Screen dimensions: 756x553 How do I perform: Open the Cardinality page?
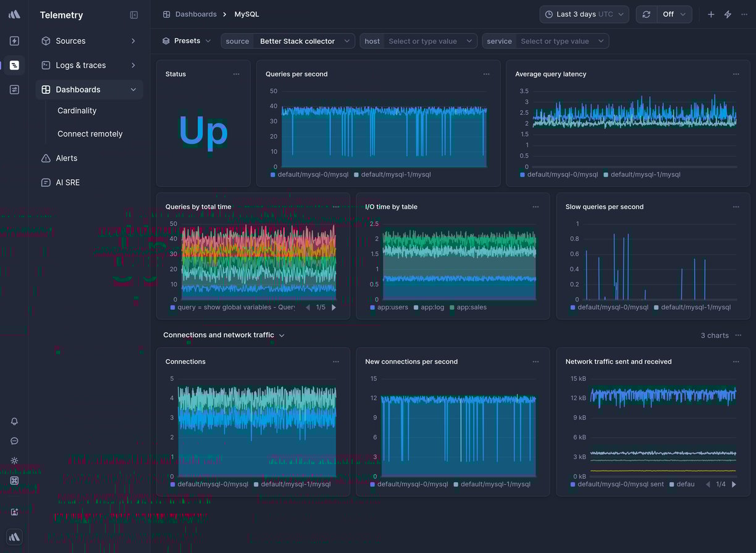77,110
